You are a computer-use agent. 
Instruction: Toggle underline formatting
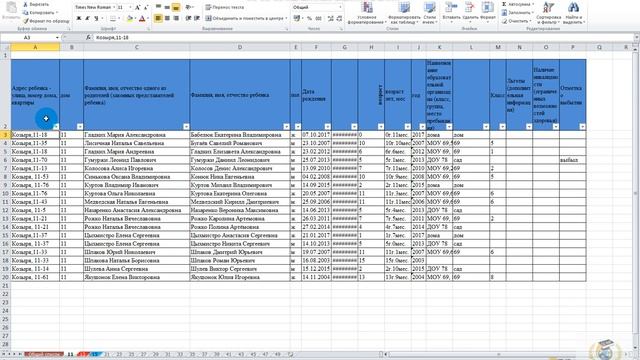96,18
